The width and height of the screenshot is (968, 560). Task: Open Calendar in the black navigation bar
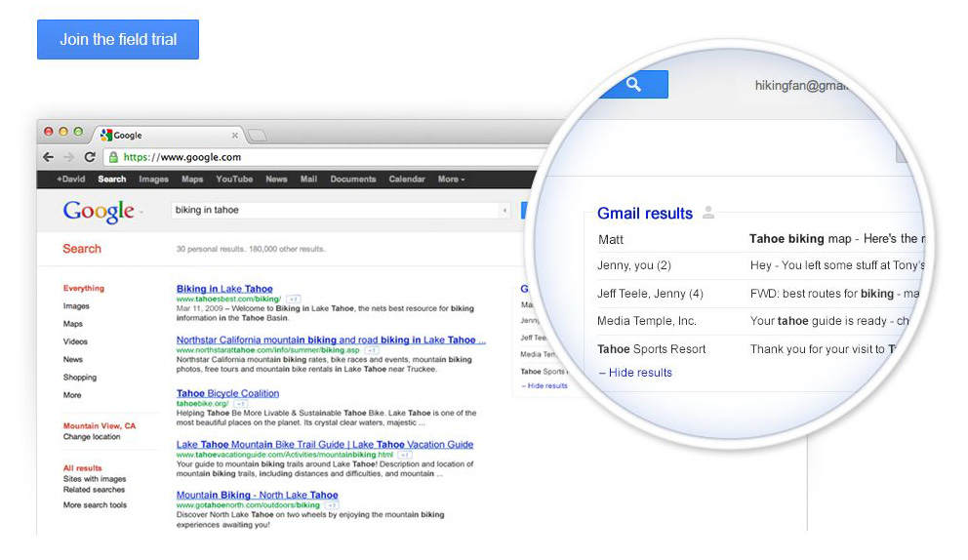click(x=407, y=180)
